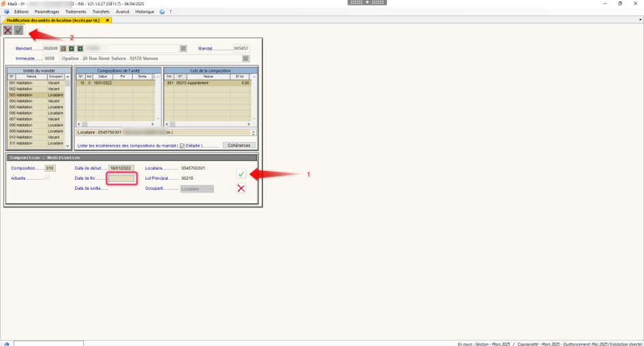Open the Occupant dropdown showing Locataire
This screenshot has height=346, width=644.
pos(197,189)
